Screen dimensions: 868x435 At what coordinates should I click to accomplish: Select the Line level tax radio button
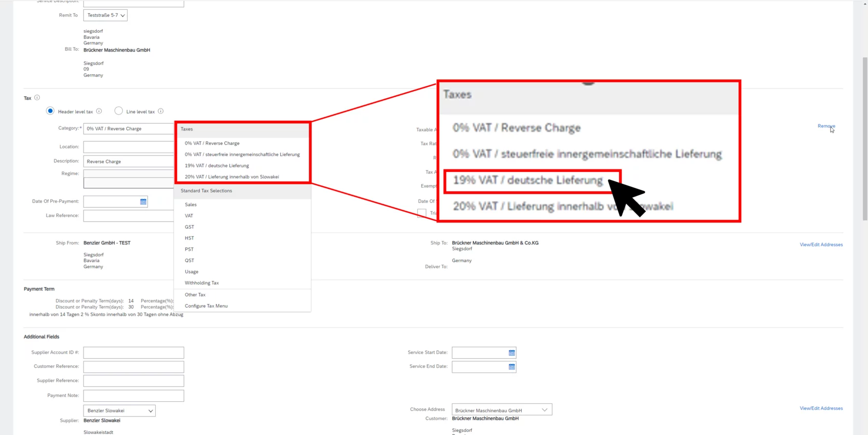(x=118, y=111)
